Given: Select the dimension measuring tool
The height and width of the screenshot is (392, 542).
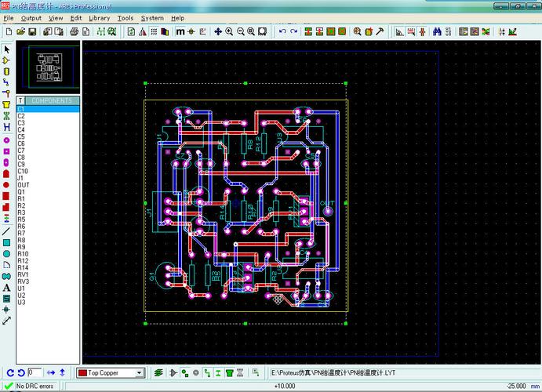Looking at the screenshot, I should [x=6, y=321].
